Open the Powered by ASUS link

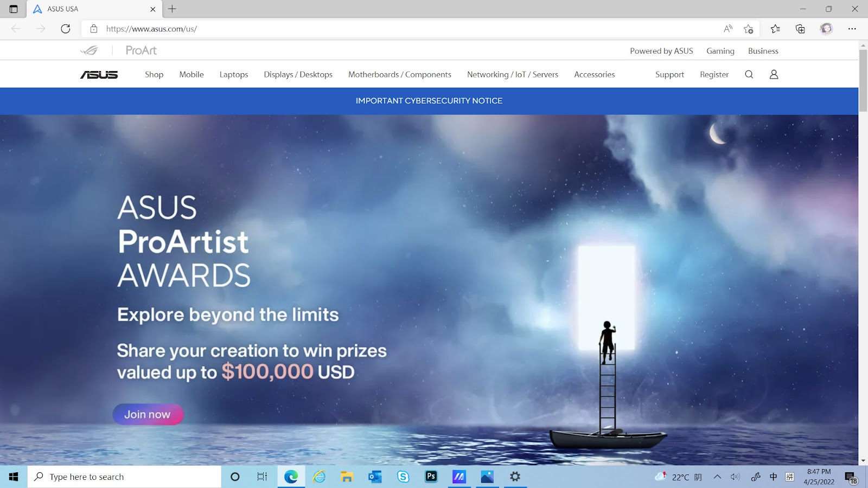coord(661,51)
